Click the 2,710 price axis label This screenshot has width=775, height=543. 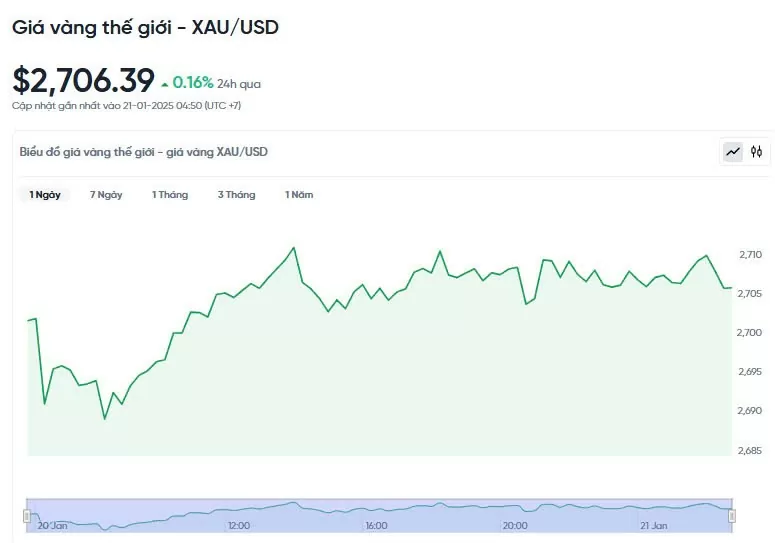750,255
